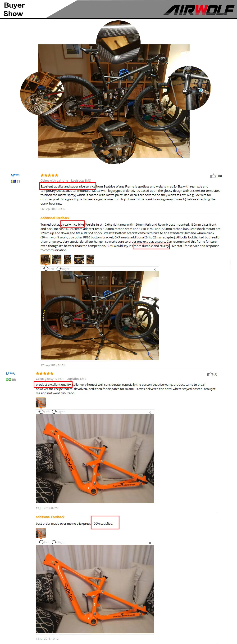Rotate first orange frame photo left
Screen dimensions: 237x644
(x=44, y=412)
